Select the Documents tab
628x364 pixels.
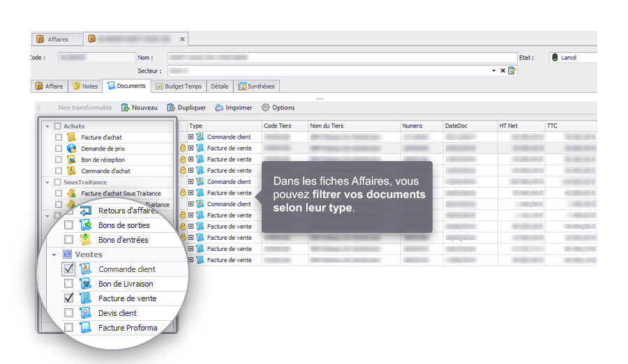coord(126,86)
